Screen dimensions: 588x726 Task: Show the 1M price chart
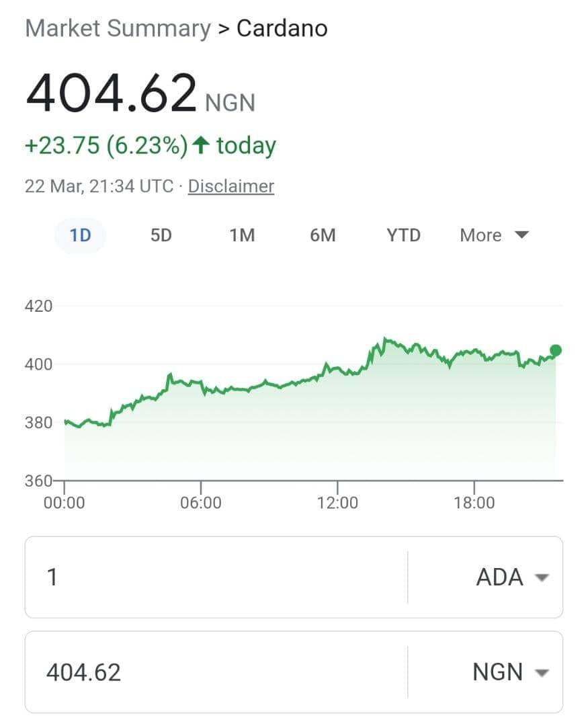(242, 235)
